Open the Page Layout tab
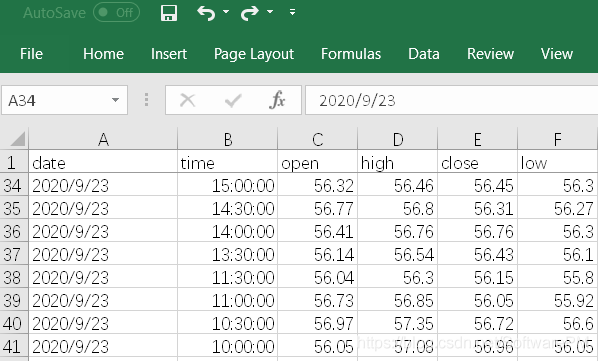The image size is (598, 361). click(254, 54)
